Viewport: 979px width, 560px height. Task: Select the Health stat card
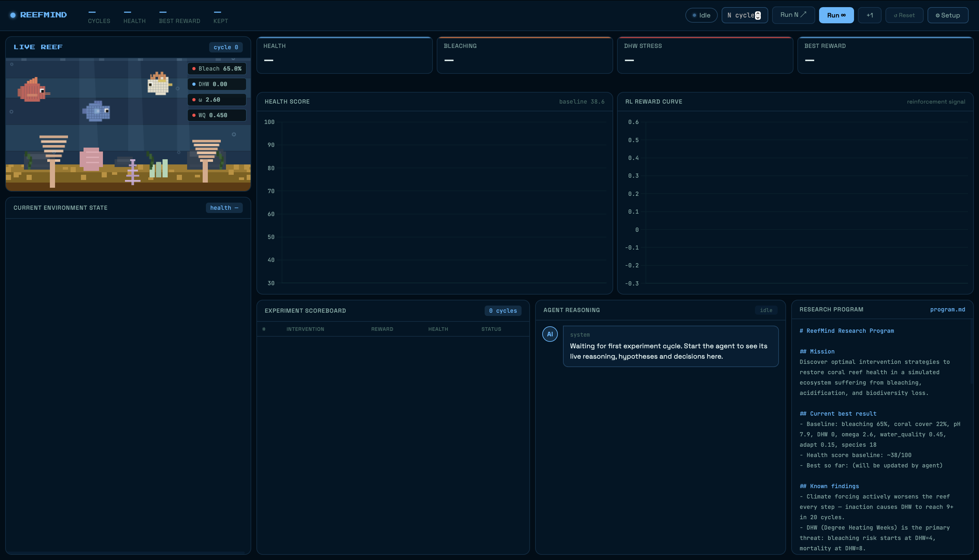[x=344, y=55]
